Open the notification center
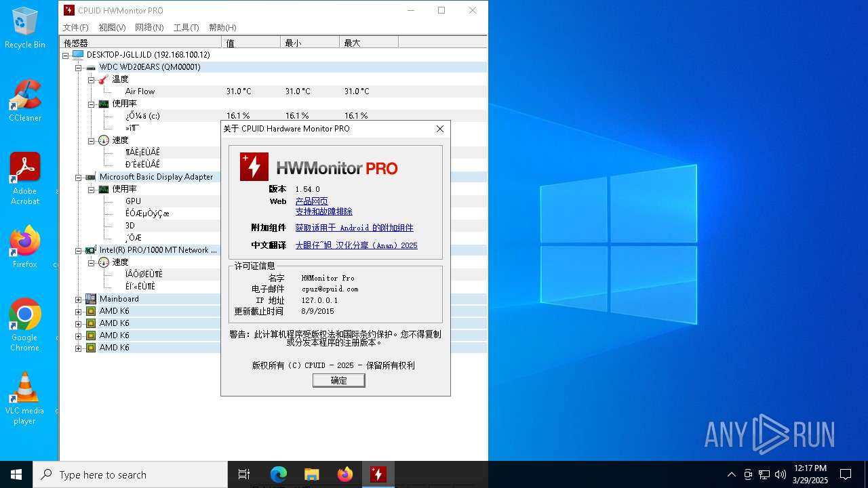Screen dimensions: 868x488 [x=846, y=474]
